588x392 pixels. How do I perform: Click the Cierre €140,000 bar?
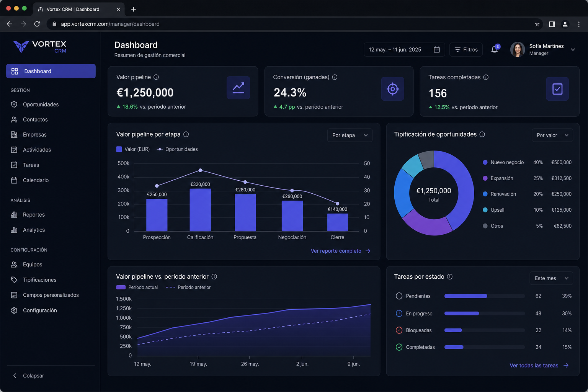[x=337, y=222]
